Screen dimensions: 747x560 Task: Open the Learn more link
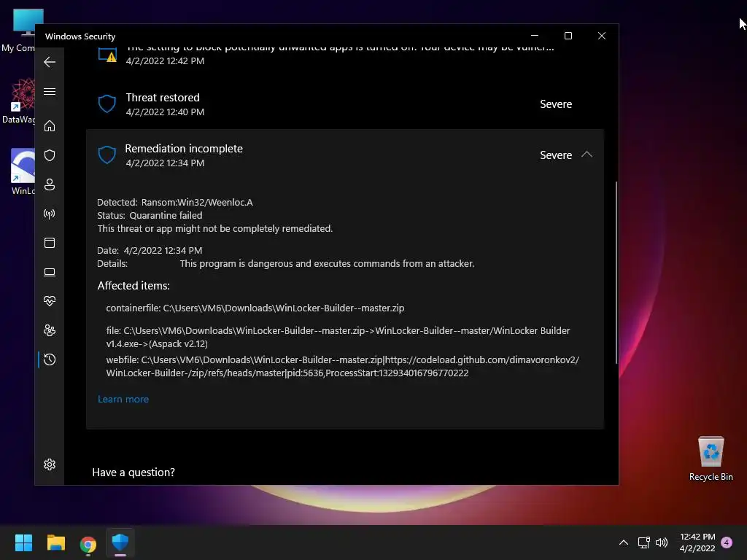123,399
